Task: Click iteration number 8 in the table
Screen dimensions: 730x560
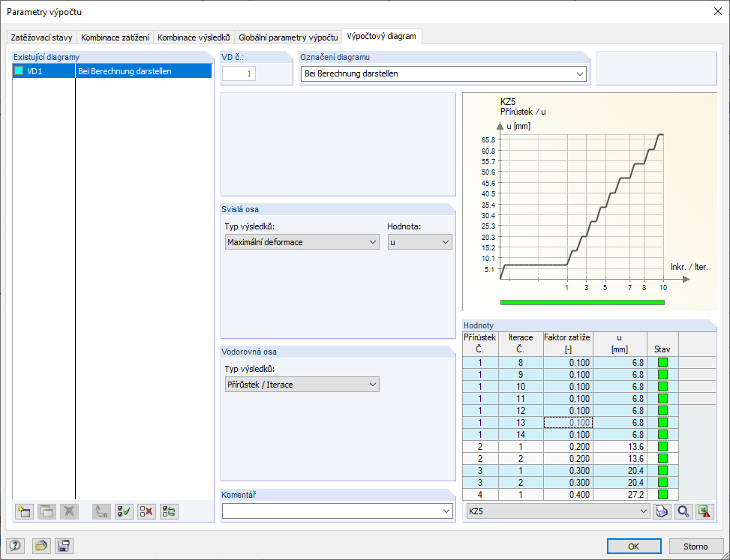Action: point(521,362)
